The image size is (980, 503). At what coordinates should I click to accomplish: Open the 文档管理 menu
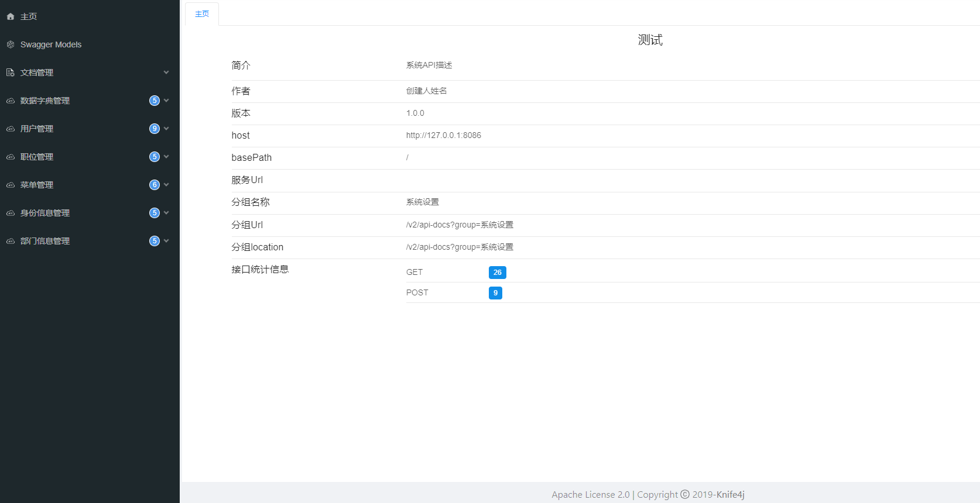(x=90, y=73)
